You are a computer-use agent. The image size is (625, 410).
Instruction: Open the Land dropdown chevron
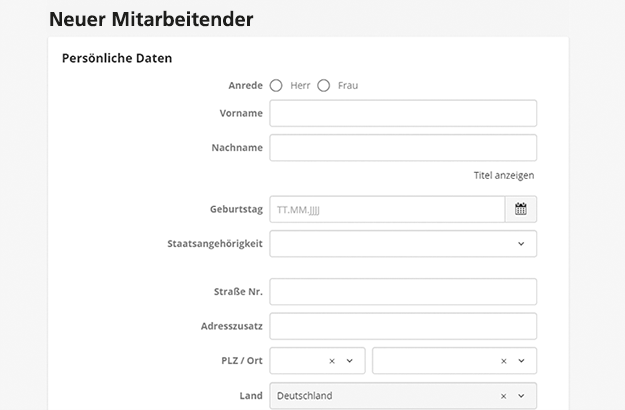pos(521,396)
